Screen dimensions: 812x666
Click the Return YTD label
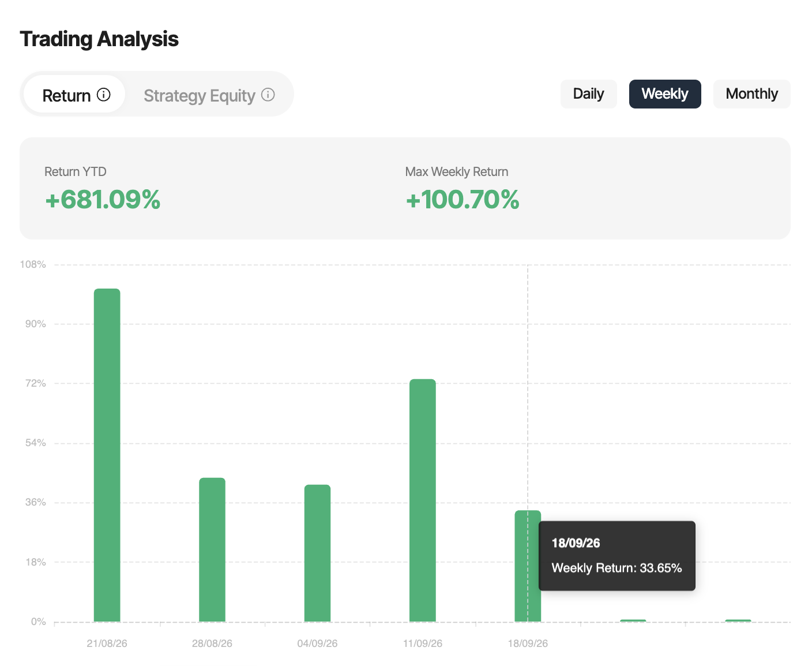click(x=76, y=171)
